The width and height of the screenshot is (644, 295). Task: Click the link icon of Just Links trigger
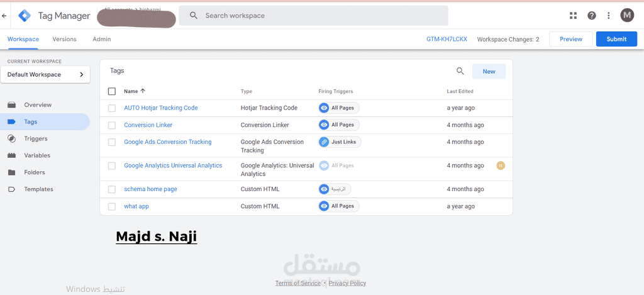click(x=324, y=142)
